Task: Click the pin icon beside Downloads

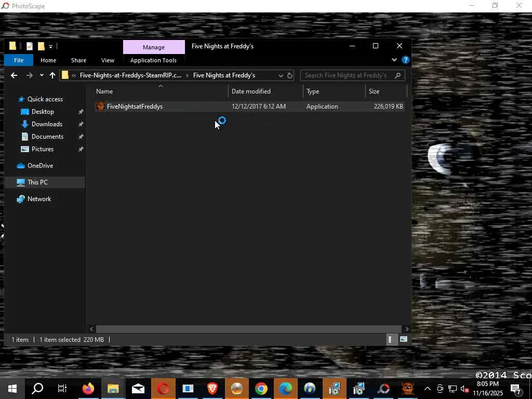Action: tap(81, 124)
